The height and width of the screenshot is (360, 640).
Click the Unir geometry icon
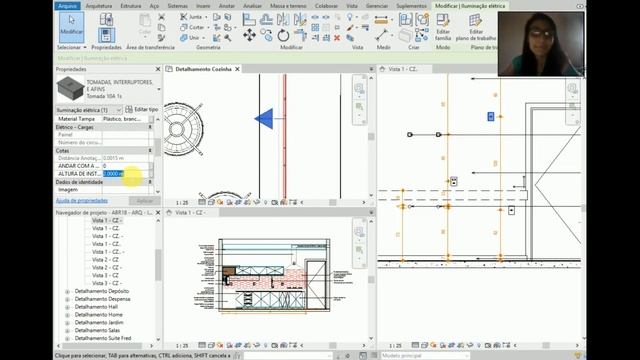184,38
